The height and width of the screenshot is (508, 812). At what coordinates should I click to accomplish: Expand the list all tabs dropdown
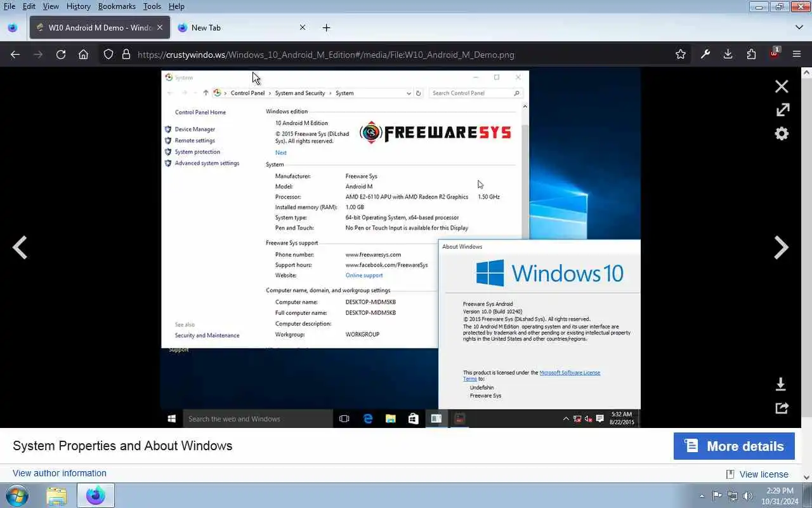799,28
